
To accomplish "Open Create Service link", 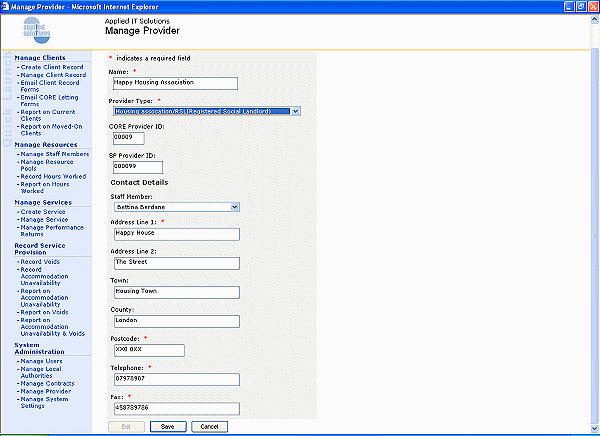I will coord(43,212).
